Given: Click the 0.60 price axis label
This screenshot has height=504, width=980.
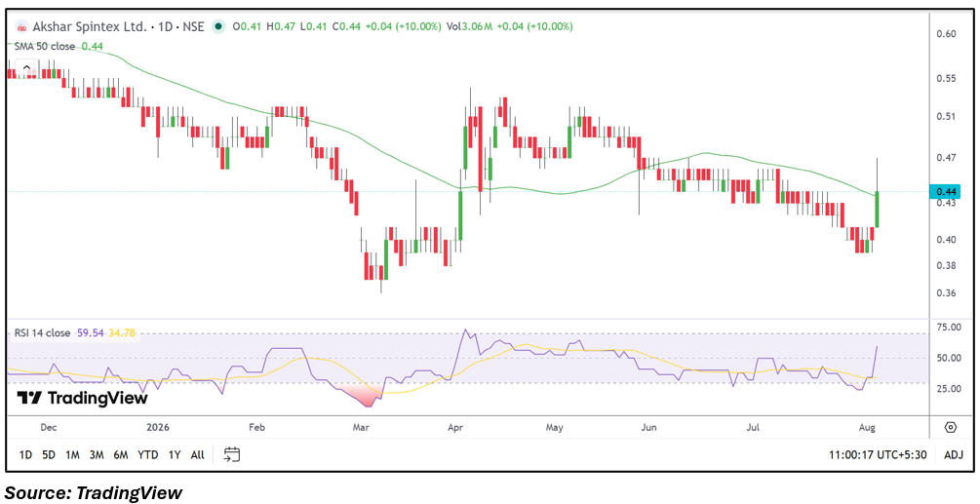Looking at the screenshot, I should click(x=944, y=33).
